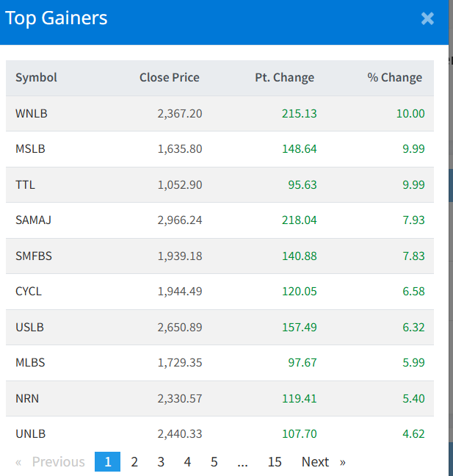Open page 4 of results
The height and width of the screenshot is (476, 453).
187,462
